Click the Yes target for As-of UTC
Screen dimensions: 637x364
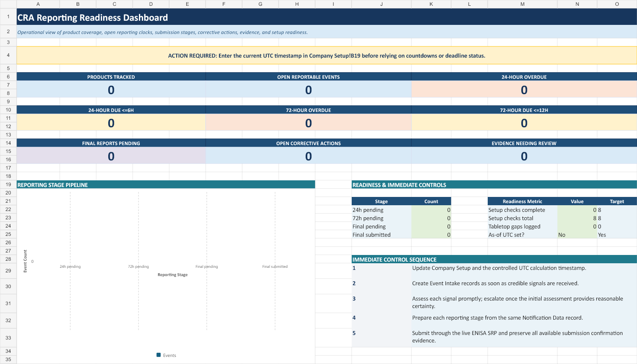pyautogui.click(x=617, y=234)
